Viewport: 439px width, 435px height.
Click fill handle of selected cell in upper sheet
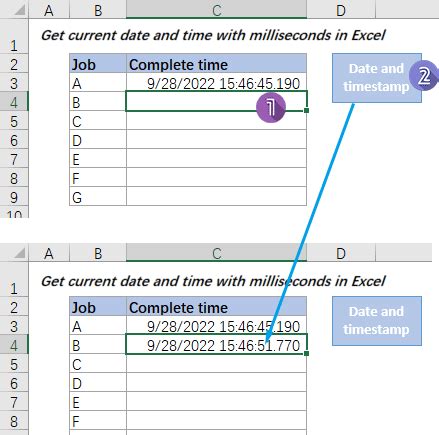306,110
